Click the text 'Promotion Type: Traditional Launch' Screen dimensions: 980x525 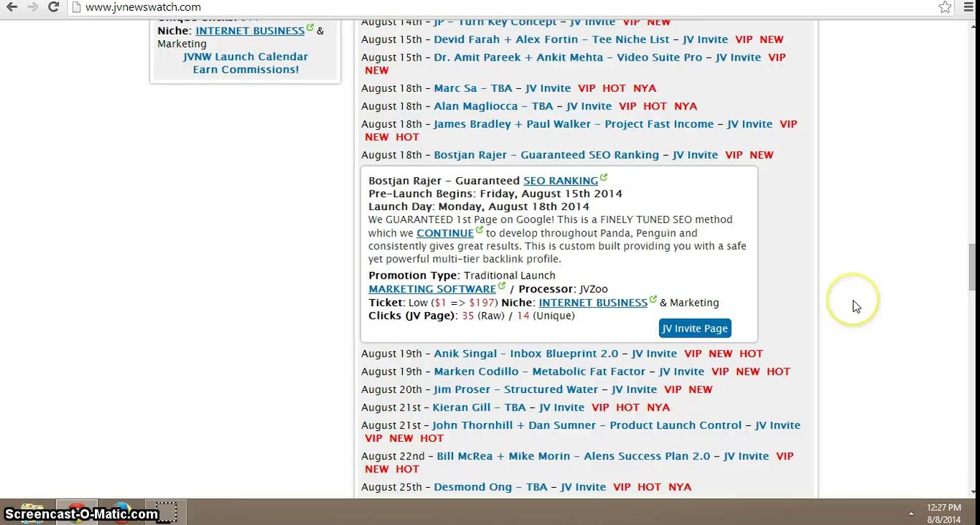coord(462,276)
